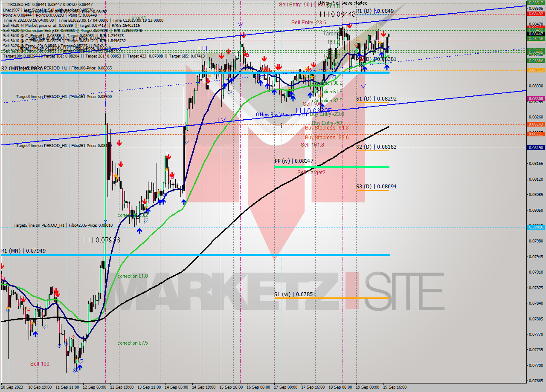Click the '19 Sep 16:00' time axis label
The width and height of the screenshot is (546, 392).
[395, 387]
